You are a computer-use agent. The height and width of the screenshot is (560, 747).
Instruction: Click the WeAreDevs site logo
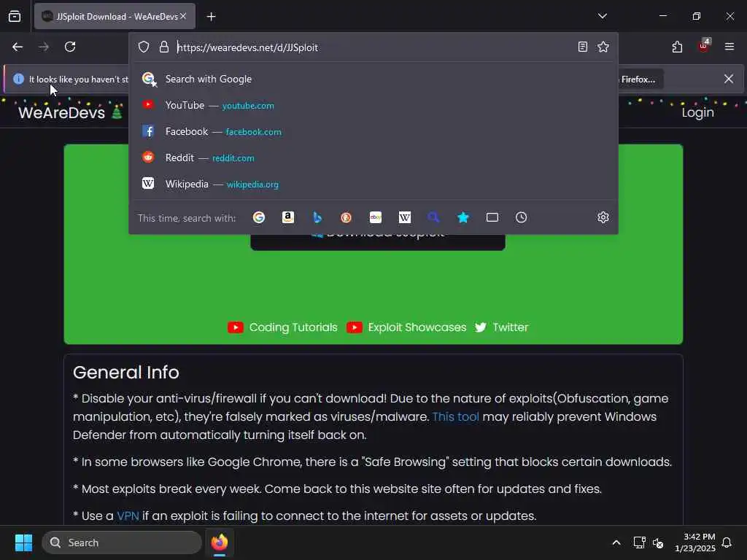coord(70,112)
